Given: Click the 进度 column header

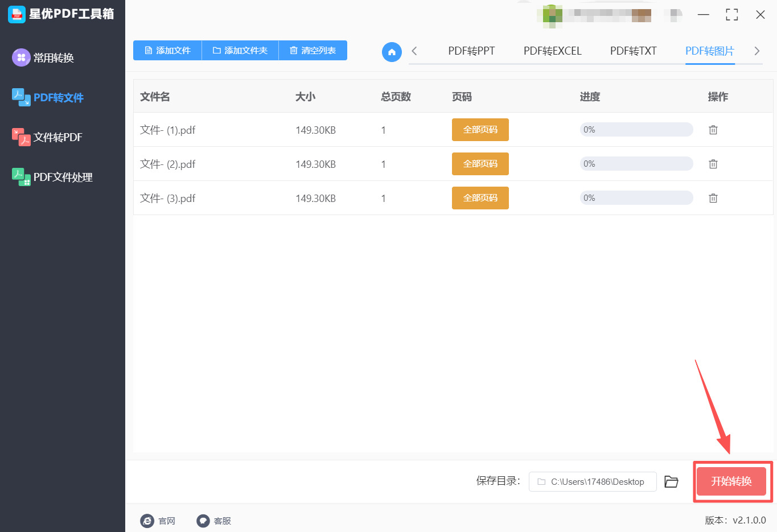Looking at the screenshot, I should click(x=590, y=97).
